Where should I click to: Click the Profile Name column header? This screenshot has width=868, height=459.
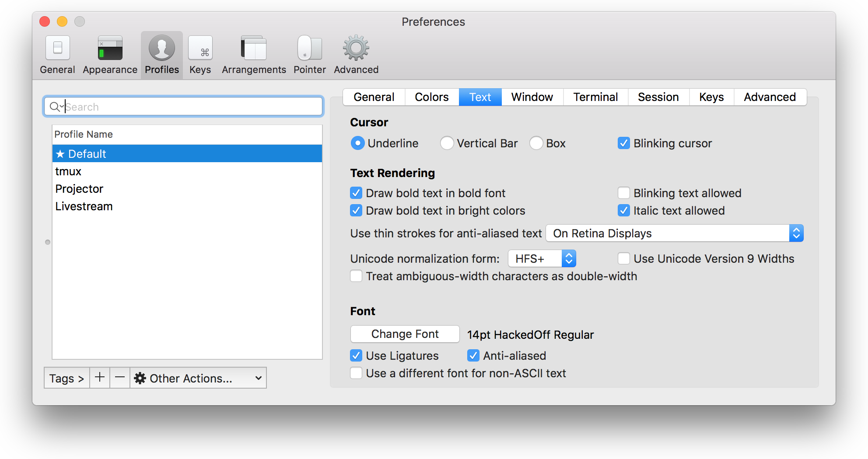[x=187, y=135]
